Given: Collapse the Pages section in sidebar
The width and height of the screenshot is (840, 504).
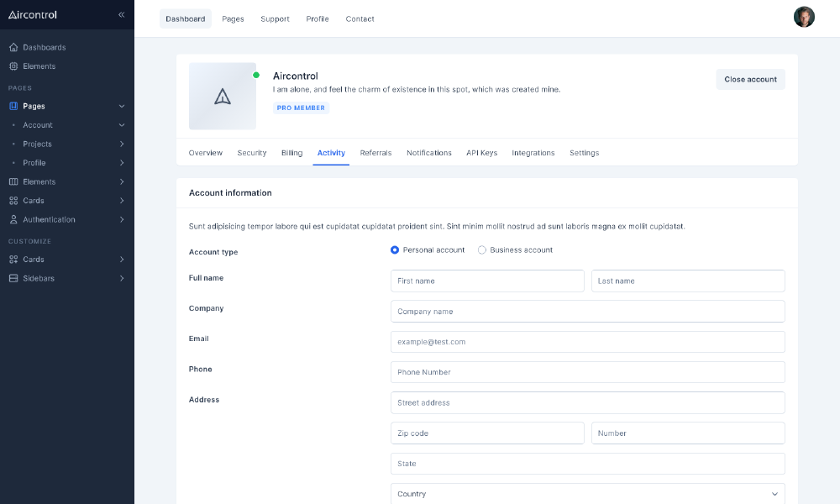Looking at the screenshot, I should pos(122,107).
